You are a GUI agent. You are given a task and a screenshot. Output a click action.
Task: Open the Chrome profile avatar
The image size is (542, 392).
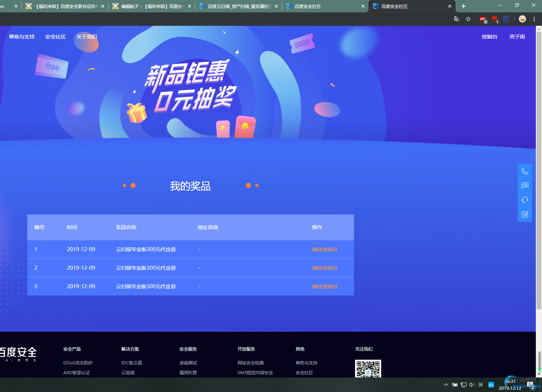click(522, 19)
